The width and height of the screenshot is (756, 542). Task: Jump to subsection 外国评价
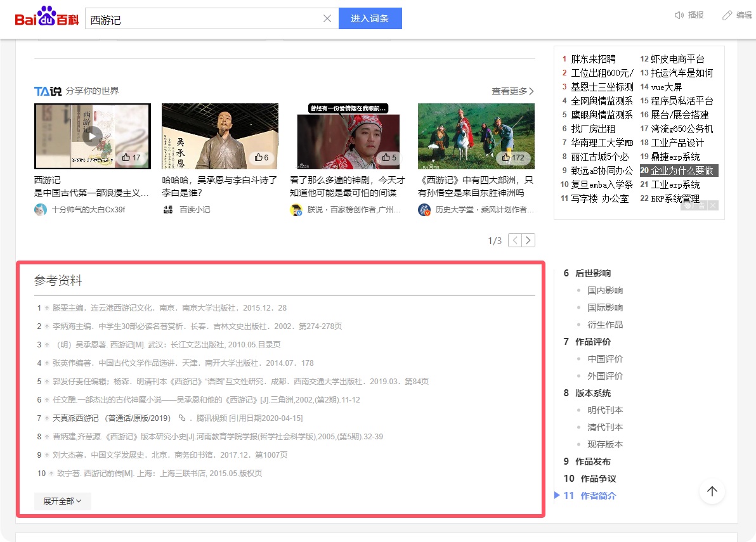(x=605, y=376)
